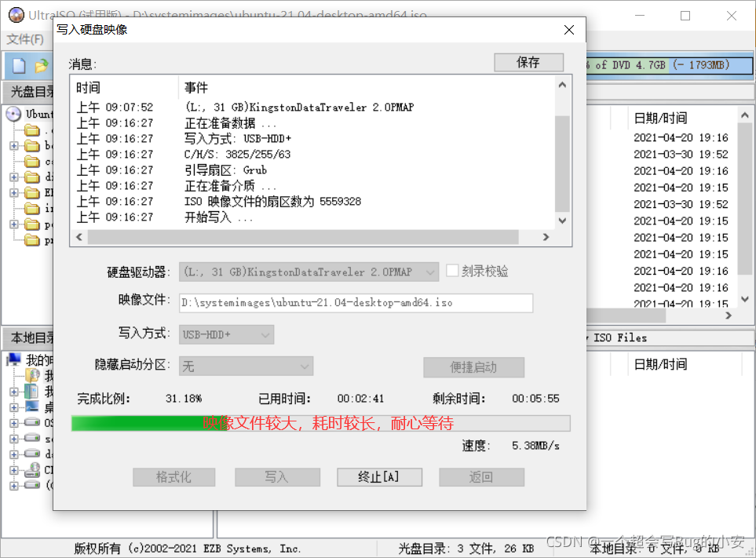Select the CD drive icon in local tree

click(32, 469)
